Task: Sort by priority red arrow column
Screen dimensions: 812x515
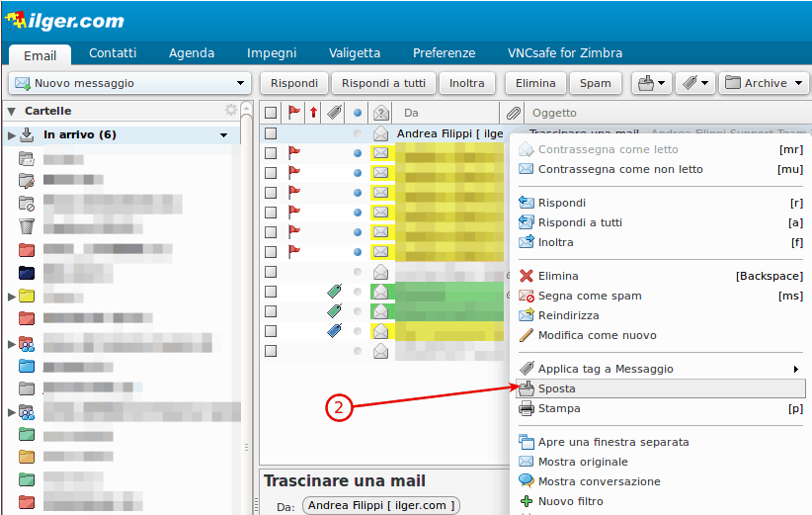Action: [x=313, y=113]
